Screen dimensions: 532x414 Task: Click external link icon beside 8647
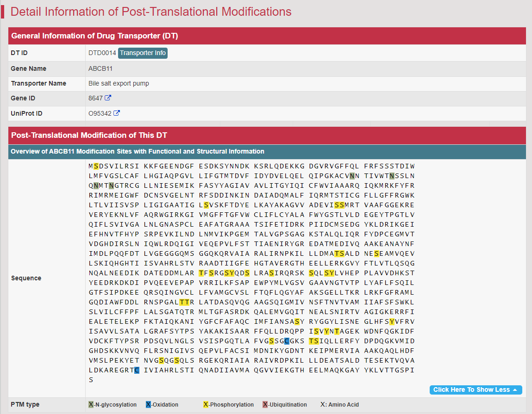pyautogui.click(x=108, y=98)
